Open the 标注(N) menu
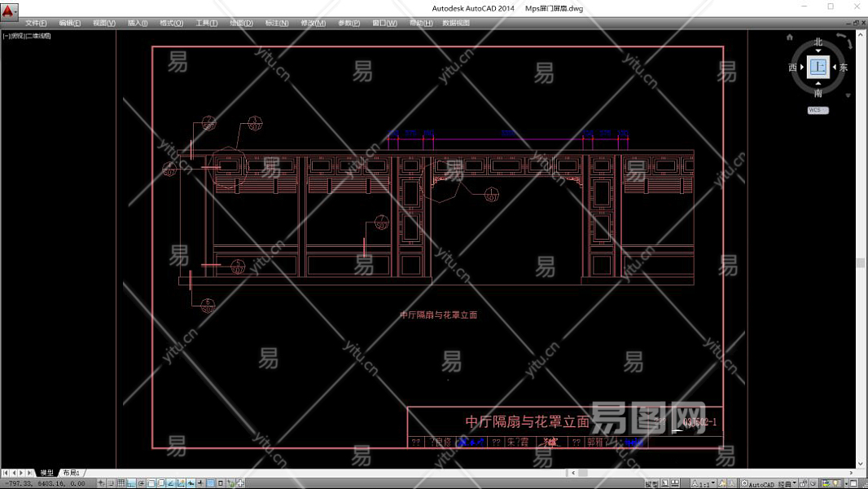 (x=276, y=23)
